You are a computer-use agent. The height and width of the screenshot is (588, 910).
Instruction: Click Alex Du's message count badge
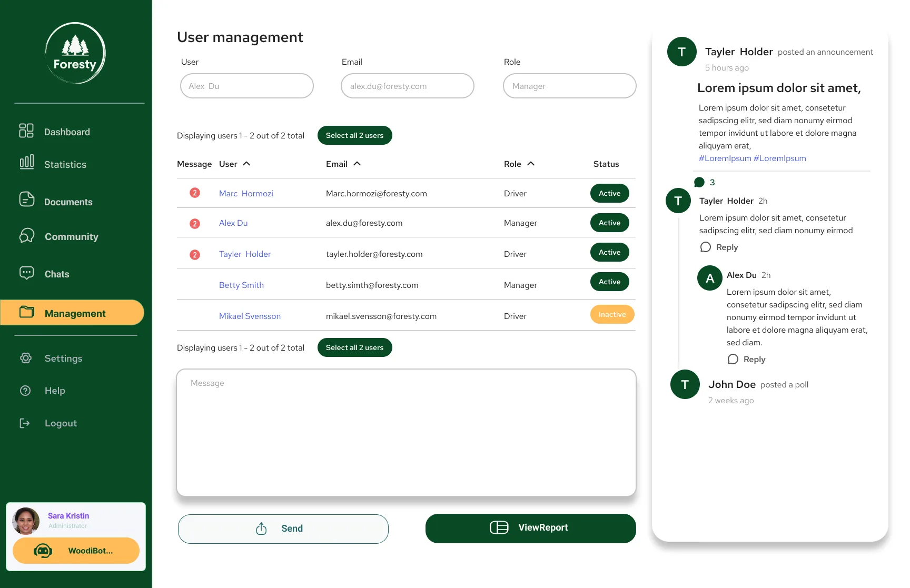pos(195,224)
